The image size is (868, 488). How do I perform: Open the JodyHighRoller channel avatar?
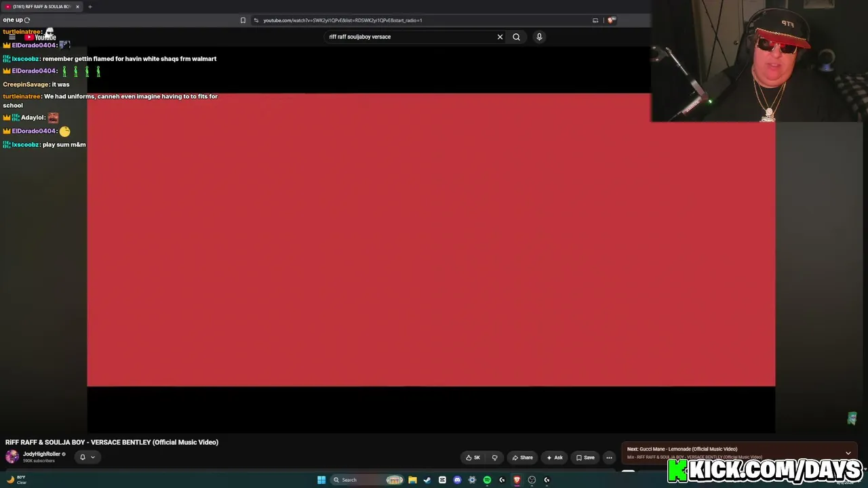[12, 457]
